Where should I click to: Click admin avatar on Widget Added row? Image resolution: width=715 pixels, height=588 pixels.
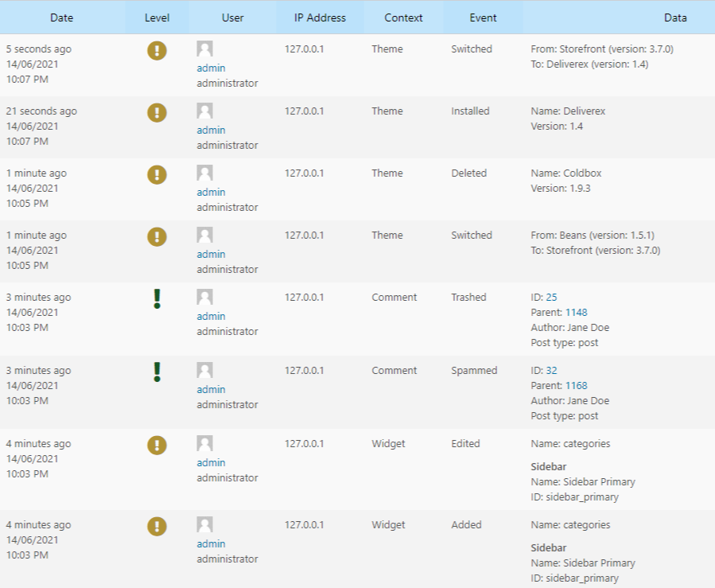click(204, 525)
